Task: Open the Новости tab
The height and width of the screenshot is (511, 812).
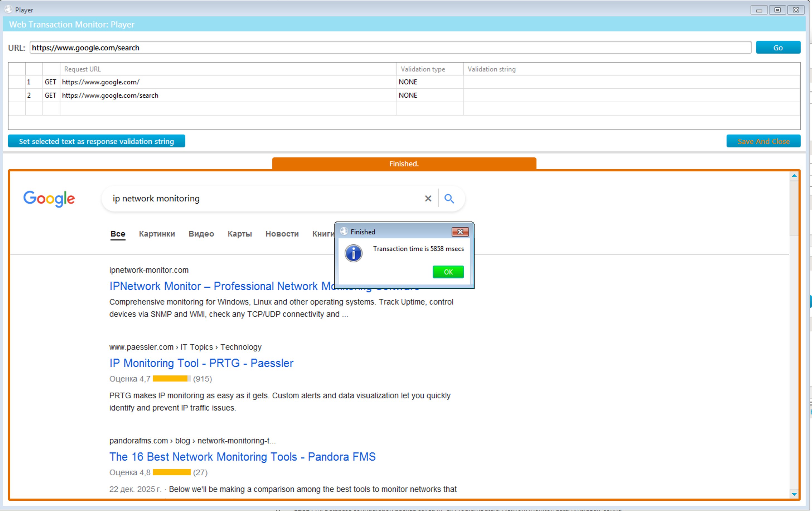Action: point(282,234)
